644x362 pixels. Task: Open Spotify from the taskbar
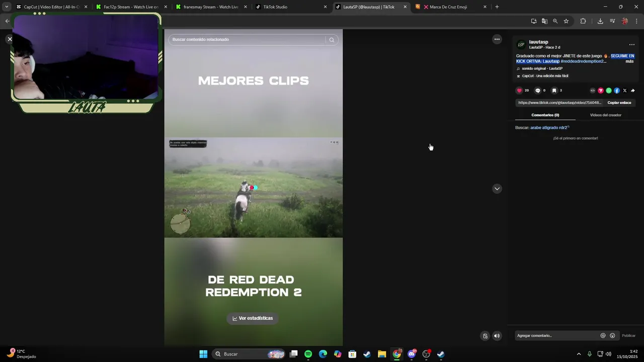coord(308,354)
